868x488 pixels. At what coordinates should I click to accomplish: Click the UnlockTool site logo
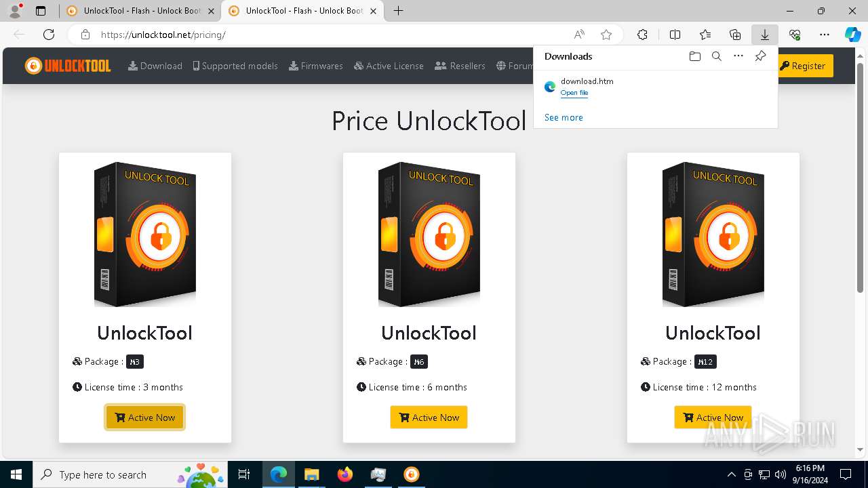tap(68, 66)
